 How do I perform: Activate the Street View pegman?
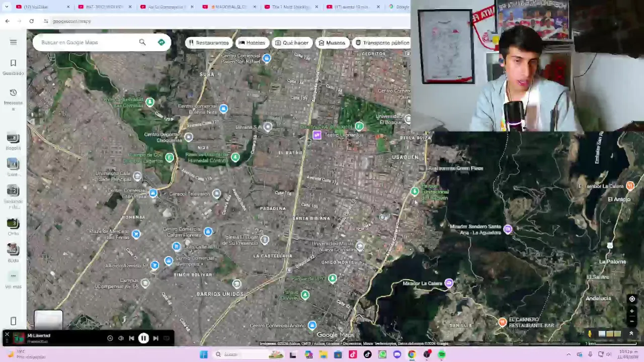(590, 334)
